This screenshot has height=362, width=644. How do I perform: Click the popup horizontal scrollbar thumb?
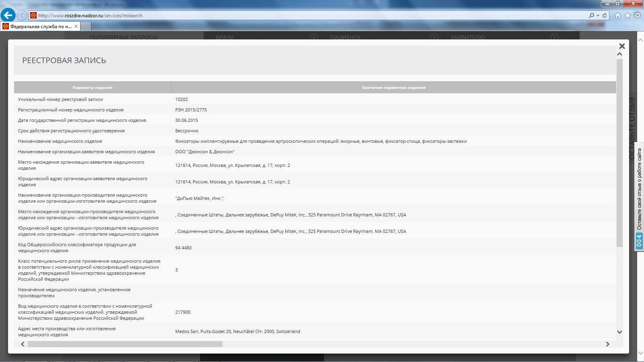125,344
